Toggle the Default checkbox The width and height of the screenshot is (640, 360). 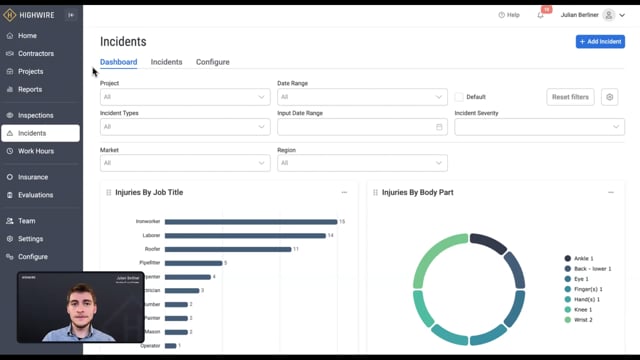click(459, 97)
